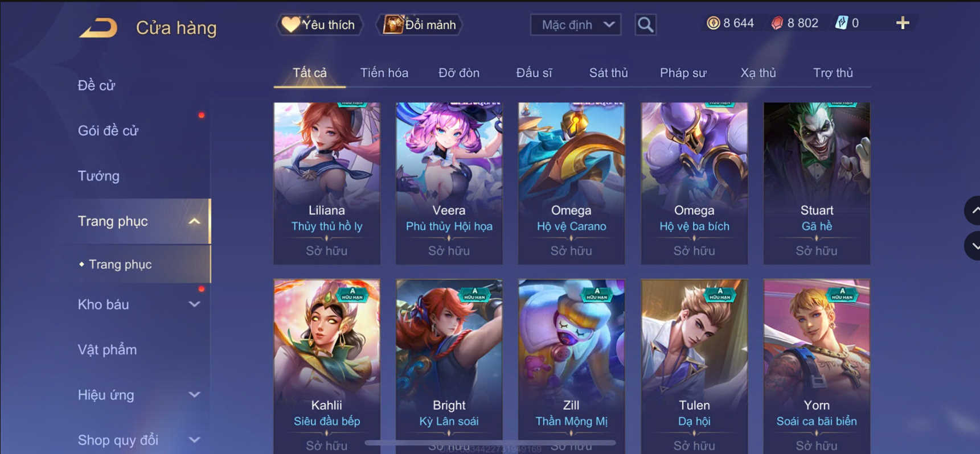980x454 pixels.
Task: Open the Gói đề cử sidebar entry
Action: [x=108, y=131]
